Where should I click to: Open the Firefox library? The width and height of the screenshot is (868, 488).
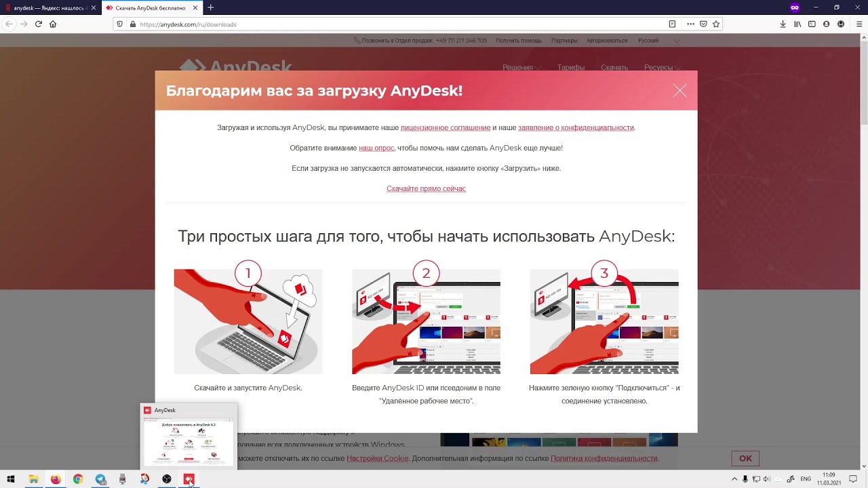[x=797, y=24]
